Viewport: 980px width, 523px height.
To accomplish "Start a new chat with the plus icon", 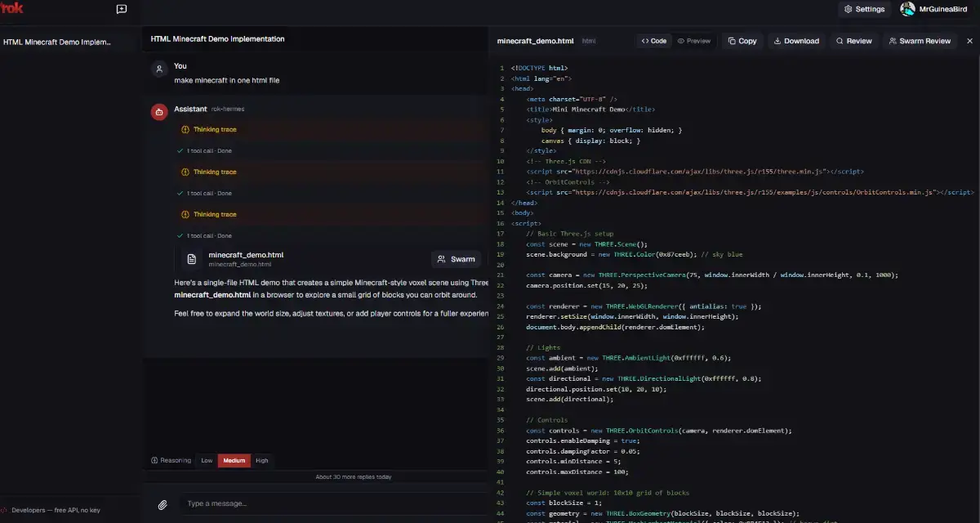I will (x=122, y=9).
